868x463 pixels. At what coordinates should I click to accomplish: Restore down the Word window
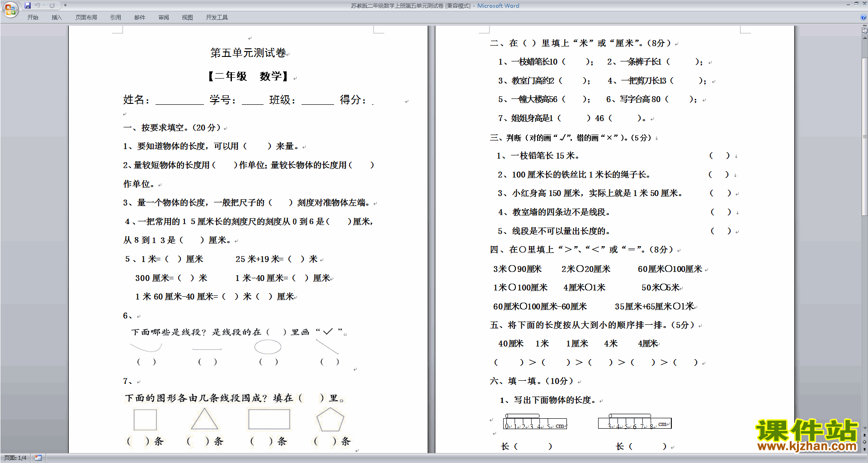pyautogui.click(x=856, y=4)
